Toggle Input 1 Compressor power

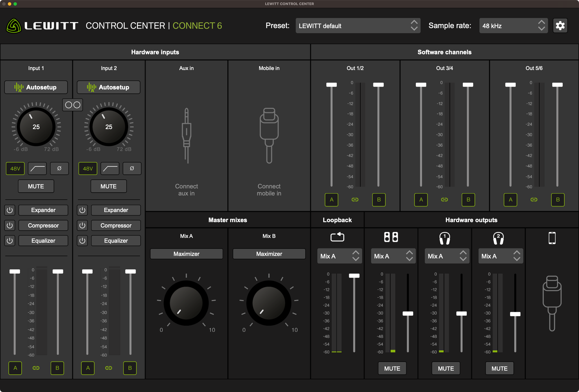pos(10,225)
